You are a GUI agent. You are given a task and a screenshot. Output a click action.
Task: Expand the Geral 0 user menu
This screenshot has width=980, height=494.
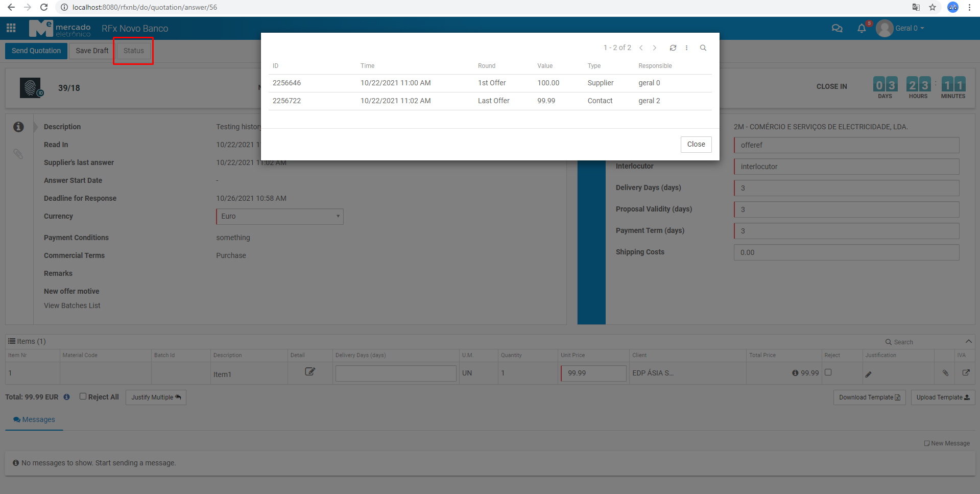[x=906, y=28]
